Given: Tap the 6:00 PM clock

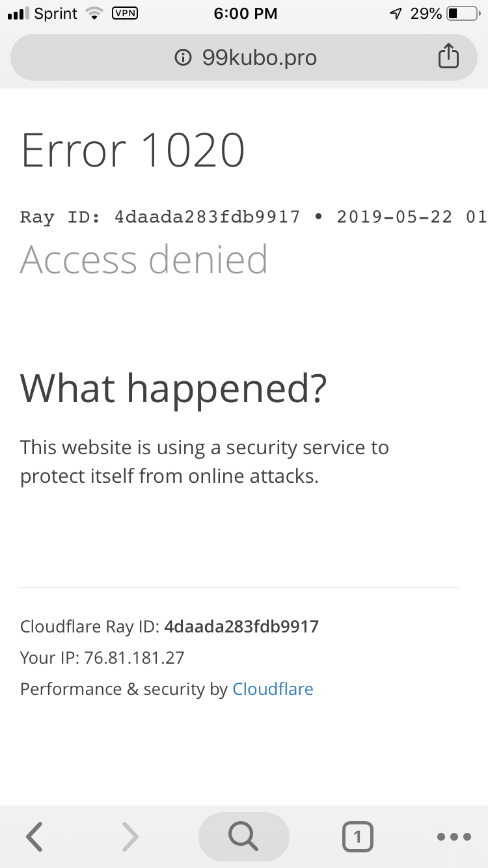Looking at the screenshot, I should pos(245,14).
